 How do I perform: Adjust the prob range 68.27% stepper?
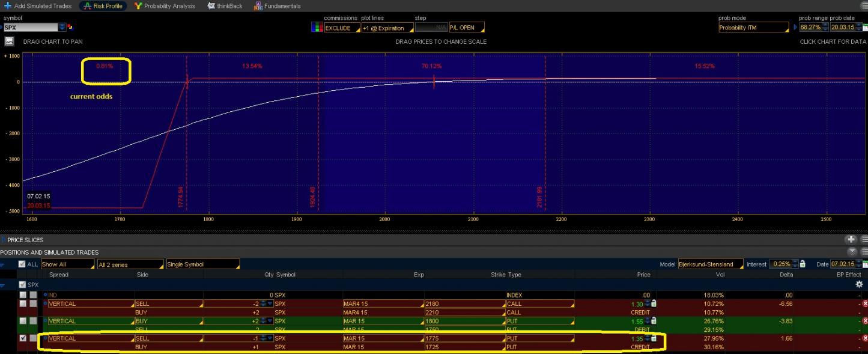(x=825, y=28)
